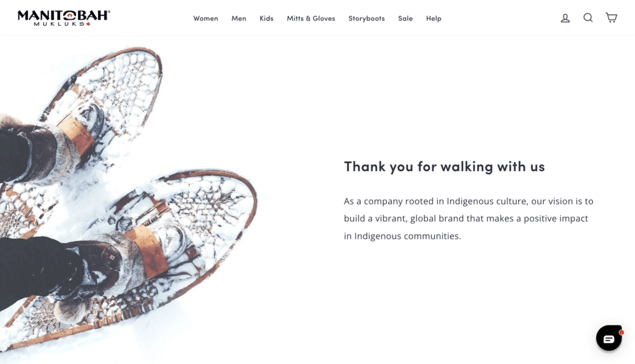Click the MUKLUKS text under the logo
This screenshot has height=364, width=635.
tap(59, 24)
